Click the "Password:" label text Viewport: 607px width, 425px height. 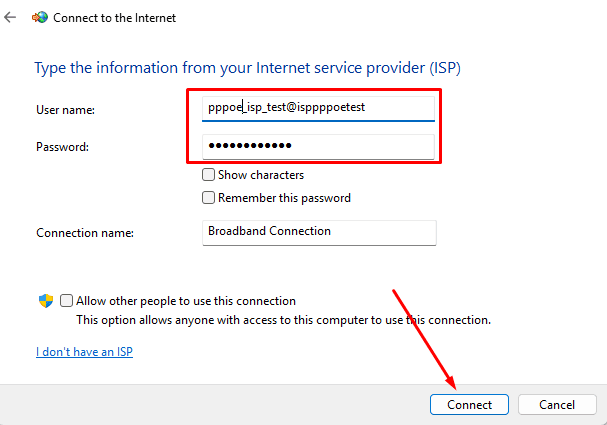click(x=63, y=147)
